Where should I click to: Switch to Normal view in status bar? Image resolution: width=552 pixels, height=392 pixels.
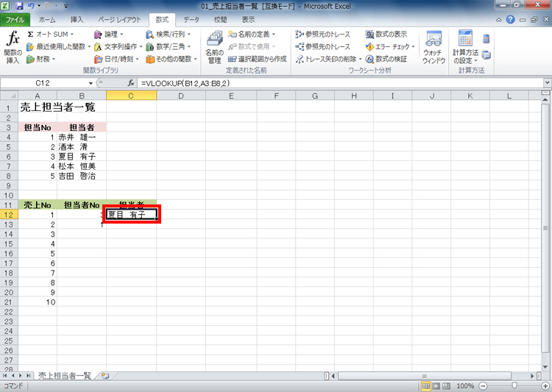(x=425, y=386)
